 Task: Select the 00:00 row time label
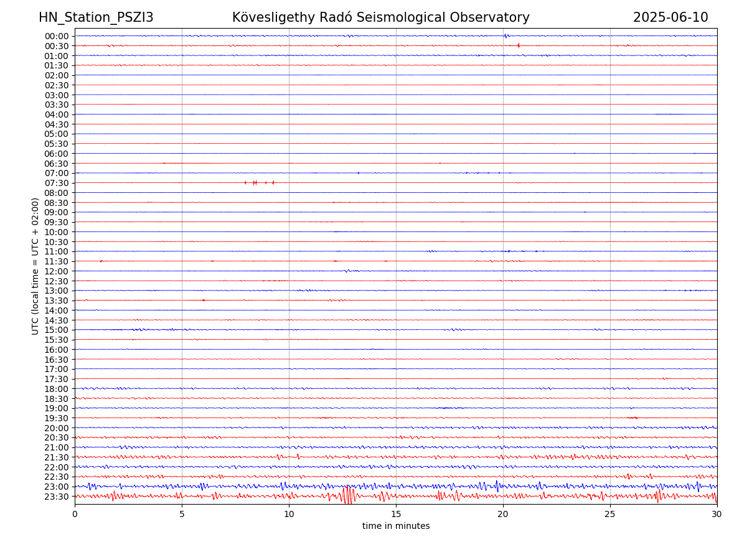(x=57, y=36)
